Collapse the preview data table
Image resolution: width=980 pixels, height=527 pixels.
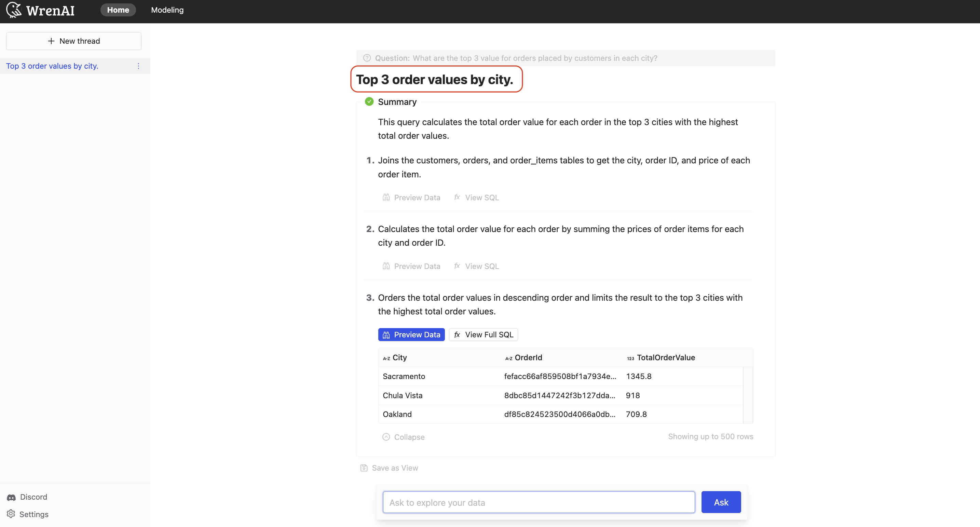tap(403, 437)
